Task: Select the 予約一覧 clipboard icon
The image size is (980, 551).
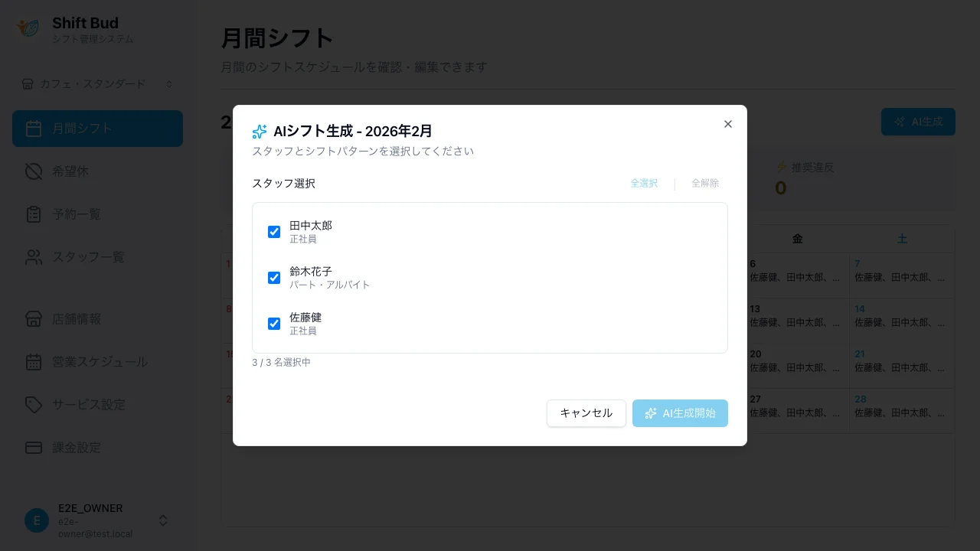Action: pos(34,214)
